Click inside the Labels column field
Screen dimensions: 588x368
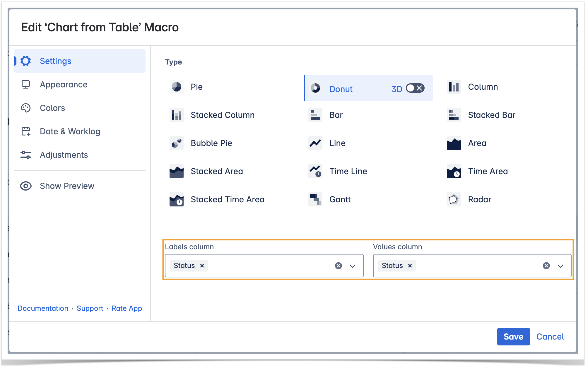click(x=269, y=266)
